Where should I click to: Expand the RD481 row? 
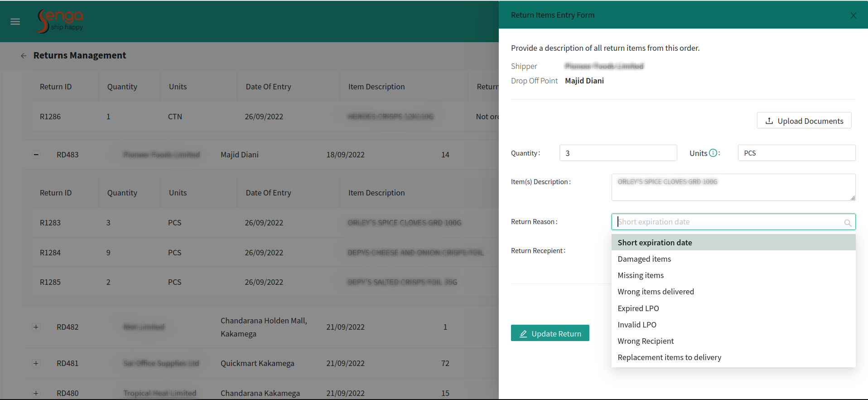click(36, 363)
